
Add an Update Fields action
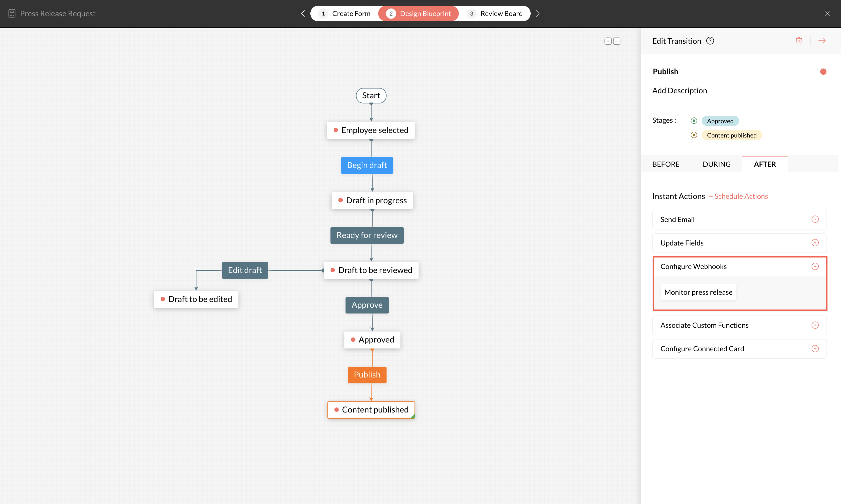coord(815,243)
